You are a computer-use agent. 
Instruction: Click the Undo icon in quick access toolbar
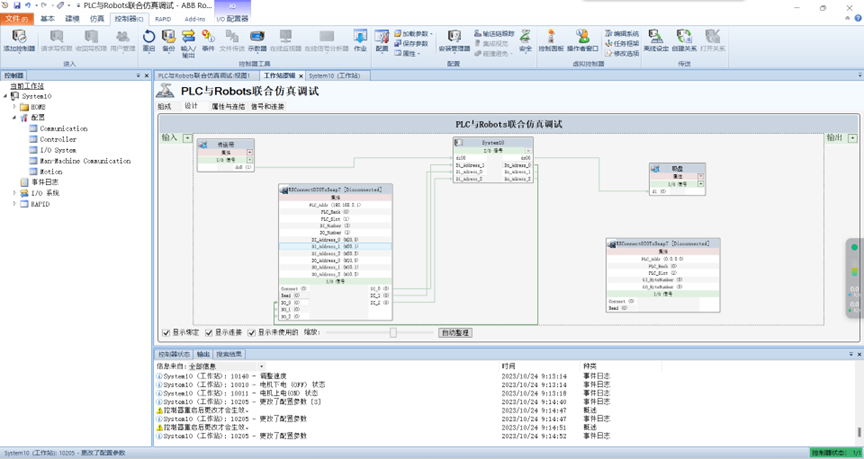28,6
